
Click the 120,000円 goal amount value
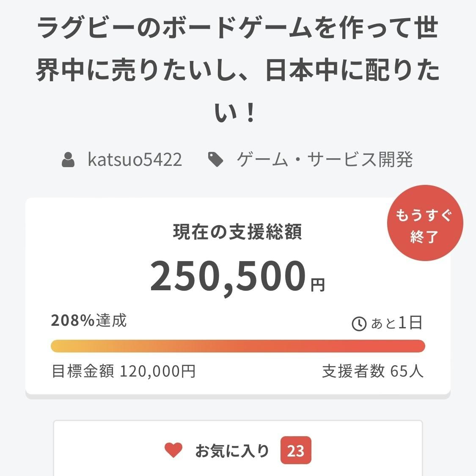click(158, 371)
